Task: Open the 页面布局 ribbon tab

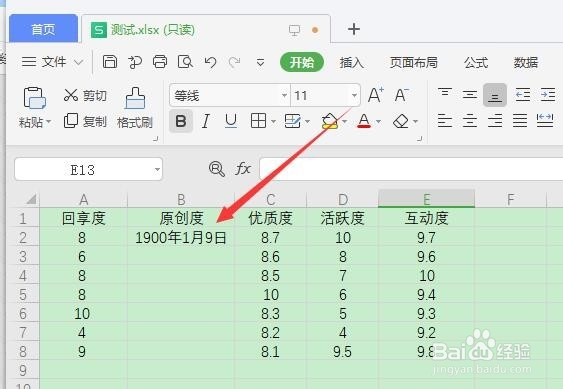Action: click(414, 62)
